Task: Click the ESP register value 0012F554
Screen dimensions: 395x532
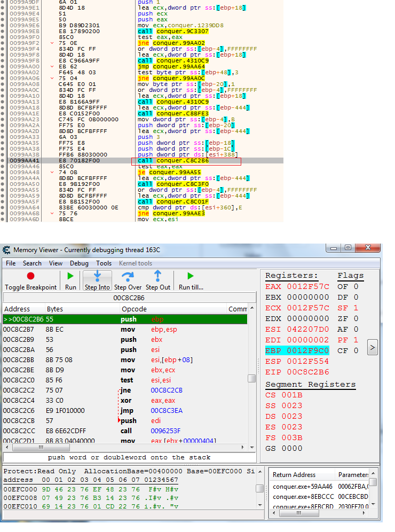Action: 308,361
